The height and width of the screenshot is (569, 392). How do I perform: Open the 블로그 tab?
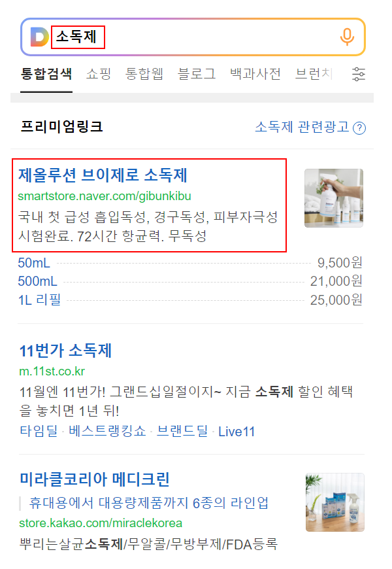[x=197, y=74]
